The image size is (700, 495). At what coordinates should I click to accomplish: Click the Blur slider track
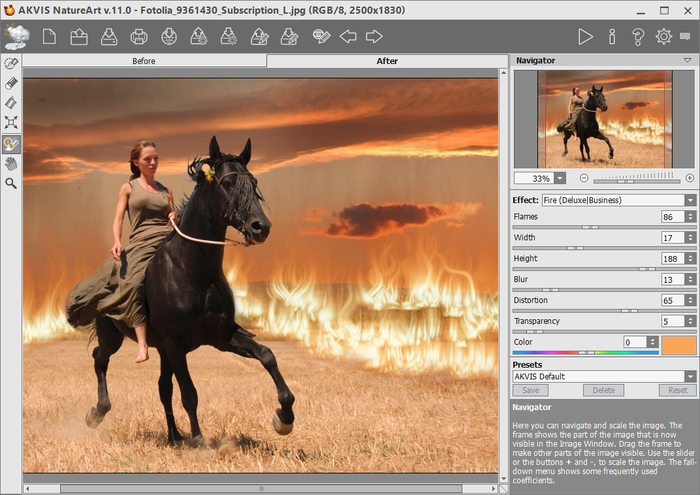coord(604,290)
